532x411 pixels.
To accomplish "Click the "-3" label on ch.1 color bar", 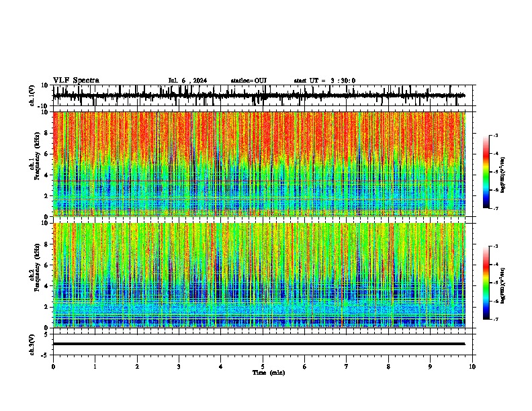I will click(495, 135).
